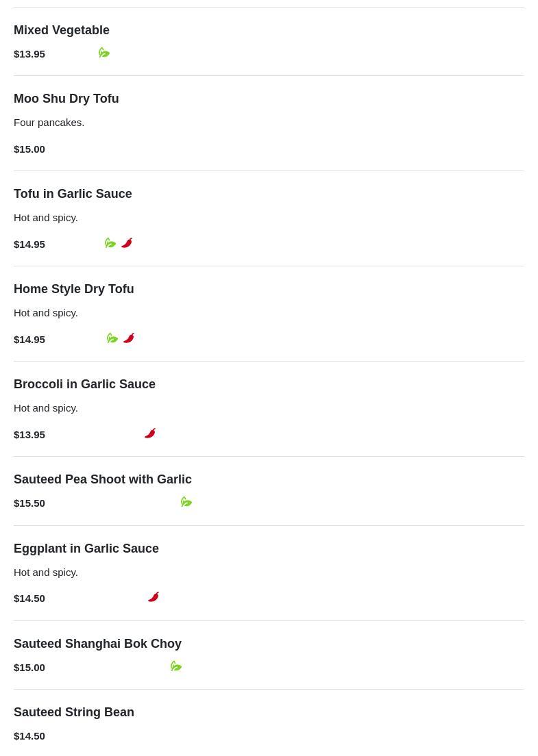This screenshot has height=756, width=538.
Task: Click the spicy chili icon on Home Style Dry Tofu
Action: [129, 338]
